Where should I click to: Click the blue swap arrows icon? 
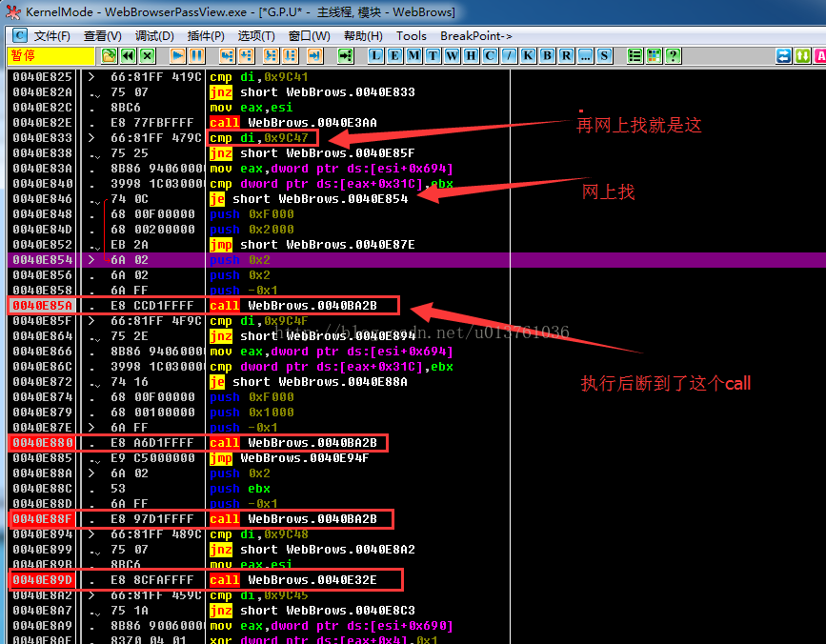pos(783,56)
